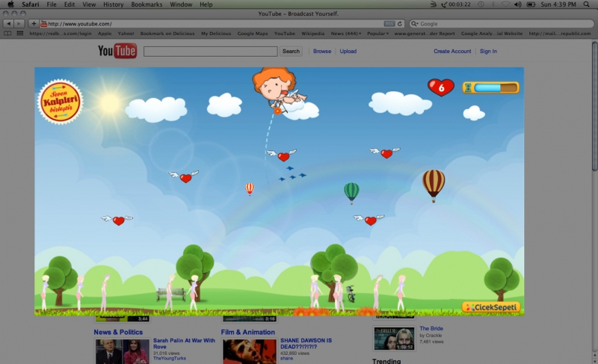Click the small red-white hot air balloon
Image resolution: width=598 pixels, height=364 pixels.
click(x=250, y=188)
